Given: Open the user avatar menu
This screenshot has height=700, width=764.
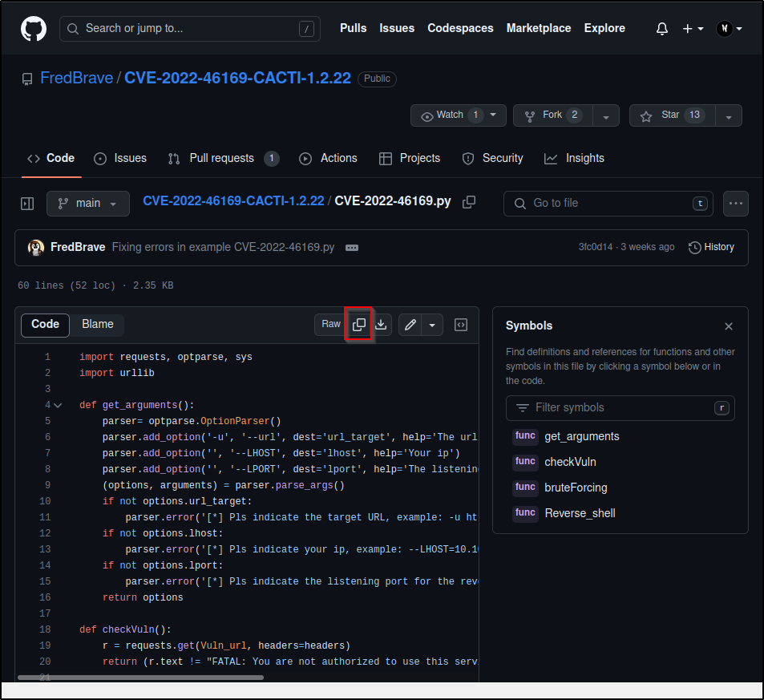Looking at the screenshot, I should (x=729, y=29).
